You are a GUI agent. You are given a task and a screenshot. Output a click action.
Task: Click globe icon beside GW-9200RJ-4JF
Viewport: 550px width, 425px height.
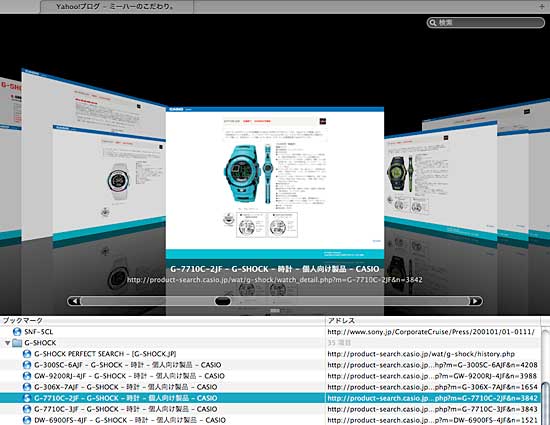coord(27,376)
